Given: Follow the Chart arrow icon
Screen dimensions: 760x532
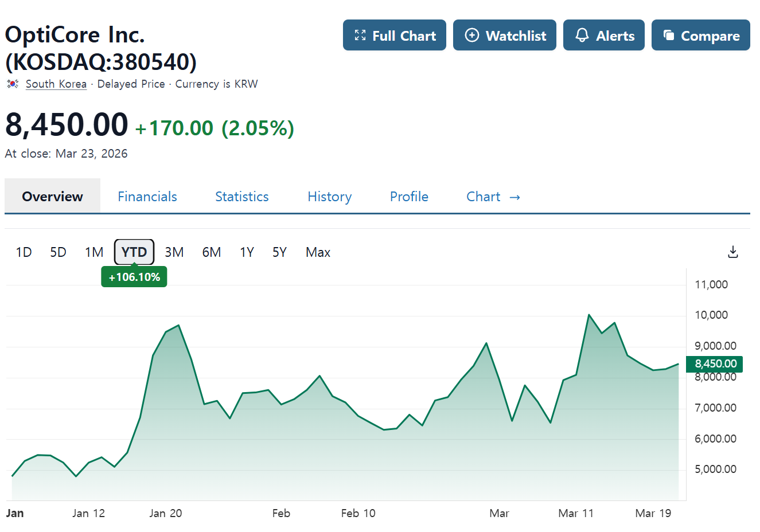Looking at the screenshot, I should pos(515,197).
